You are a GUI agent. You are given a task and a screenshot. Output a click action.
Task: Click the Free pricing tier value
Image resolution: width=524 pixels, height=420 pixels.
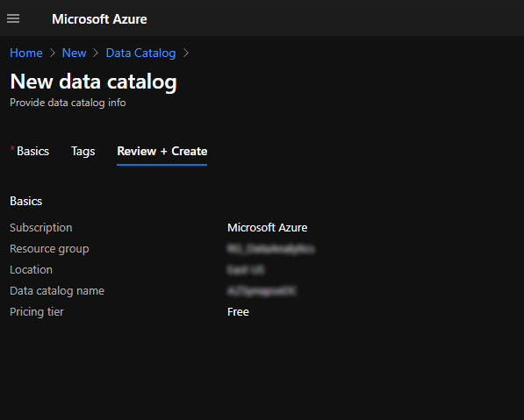(x=238, y=312)
